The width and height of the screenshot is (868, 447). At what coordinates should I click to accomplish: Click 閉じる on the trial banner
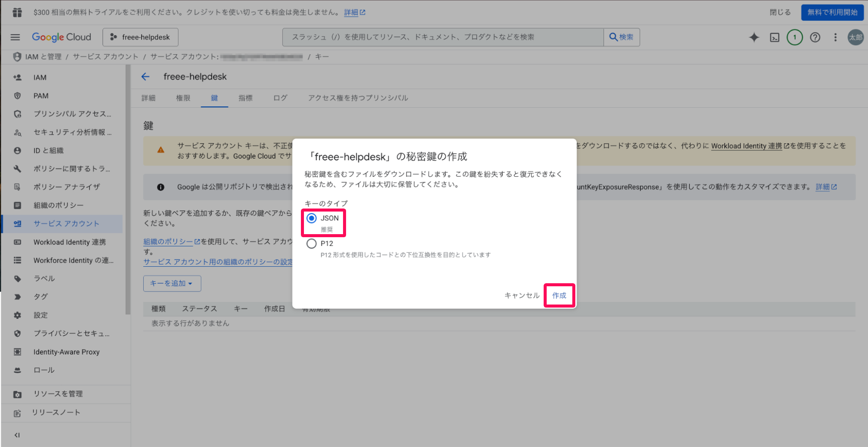[x=780, y=13]
